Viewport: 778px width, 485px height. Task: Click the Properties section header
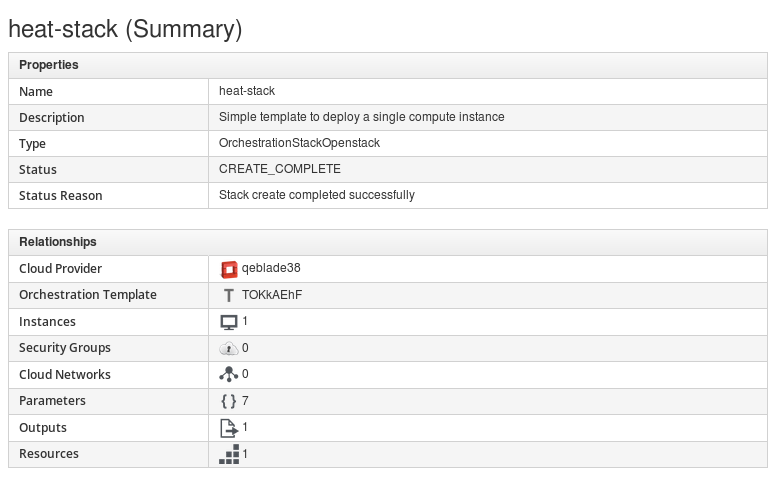tap(49, 65)
